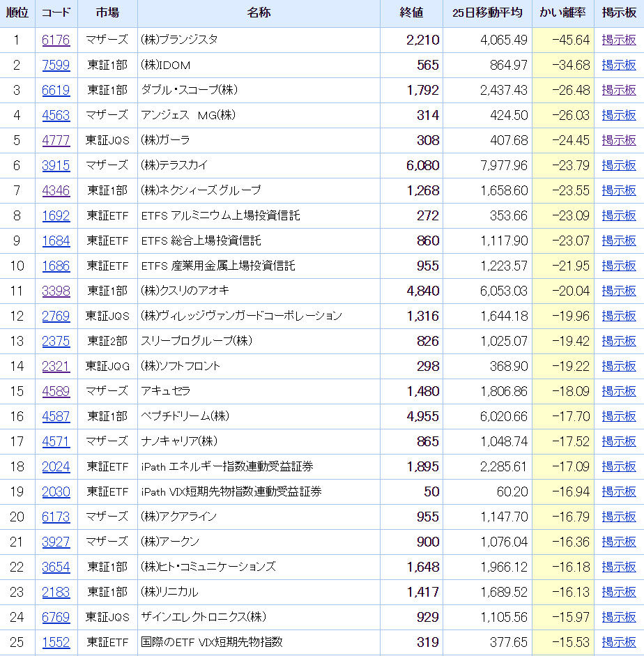This screenshot has width=644, height=656.
Task: Open 掲示板 link for ETFS 総合上場投資信託 row
Action: coord(619,241)
